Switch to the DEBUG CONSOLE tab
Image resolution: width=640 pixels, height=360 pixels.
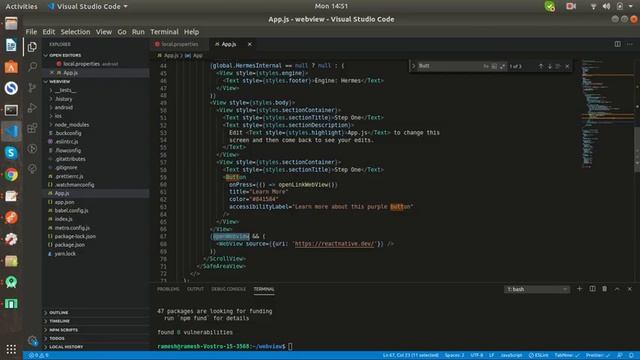[229, 289]
